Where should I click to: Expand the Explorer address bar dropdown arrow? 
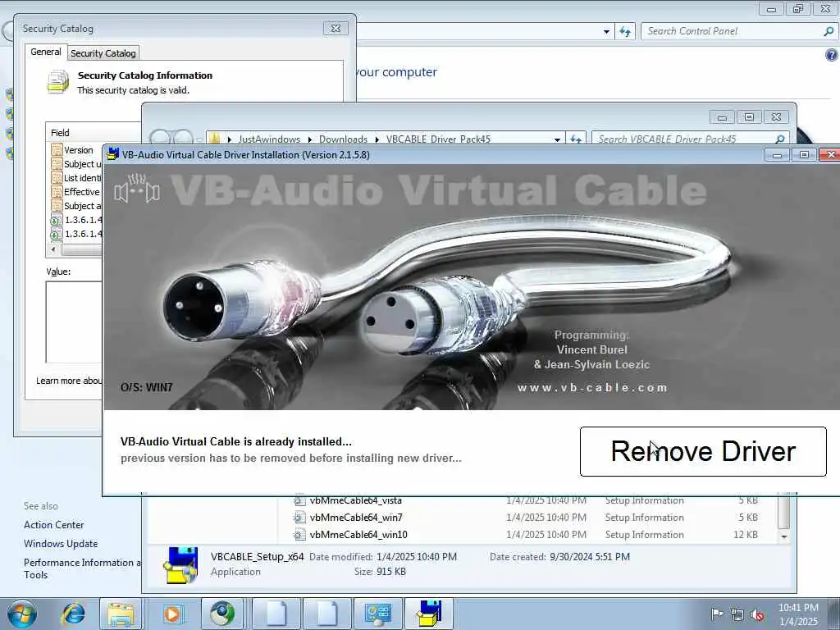pos(557,139)
